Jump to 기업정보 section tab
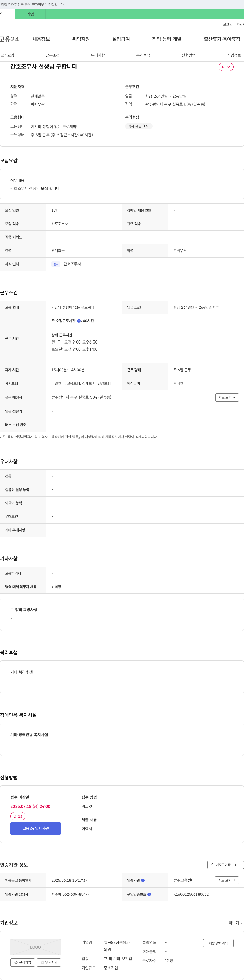Screen dimensions: 244x980 pyautogui.click(x=234, y=55)
